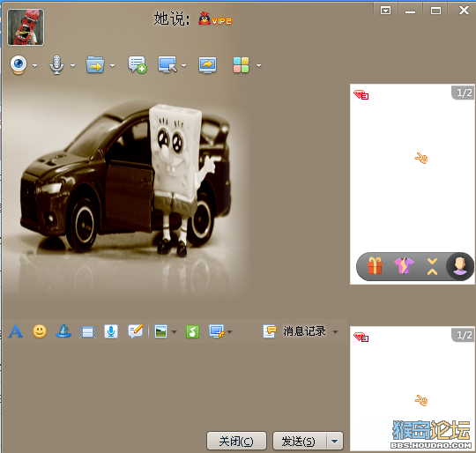Maximize the chat window
The width and height of the screenshot is (476, 453).
click(x=435, y=11)
